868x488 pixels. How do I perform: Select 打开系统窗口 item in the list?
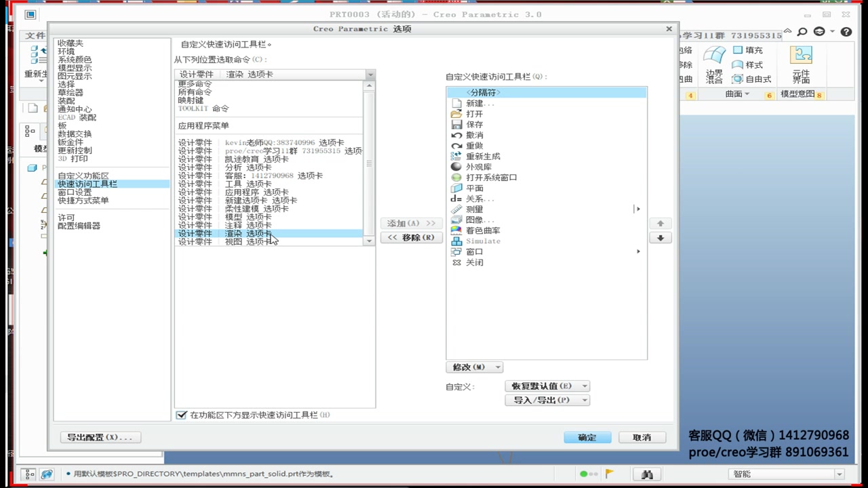547,178
